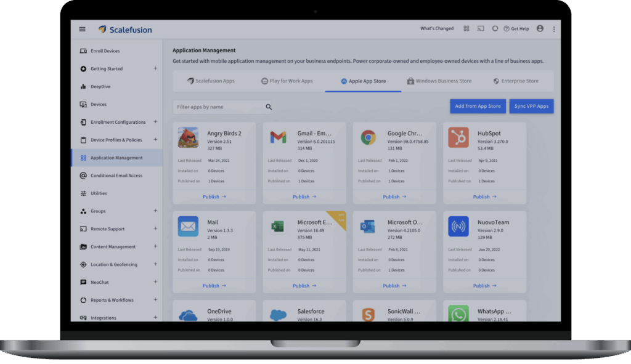Open Conditional Email Access in sidebar
This screenshot has height=364, width=631.
[x=116, y=176]
